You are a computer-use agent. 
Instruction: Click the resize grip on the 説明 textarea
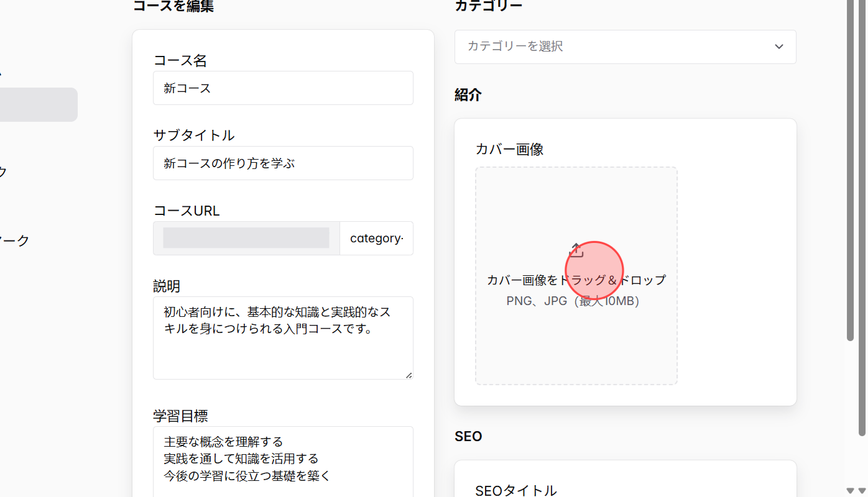point(409,374)
